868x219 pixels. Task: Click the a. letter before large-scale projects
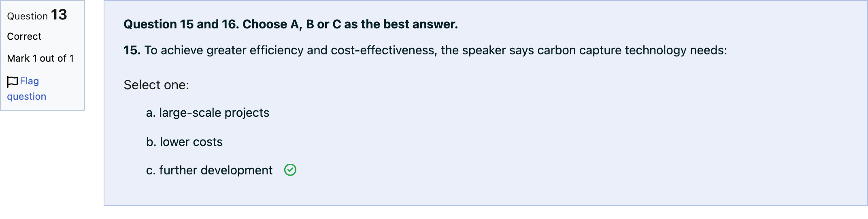point(151,113)
